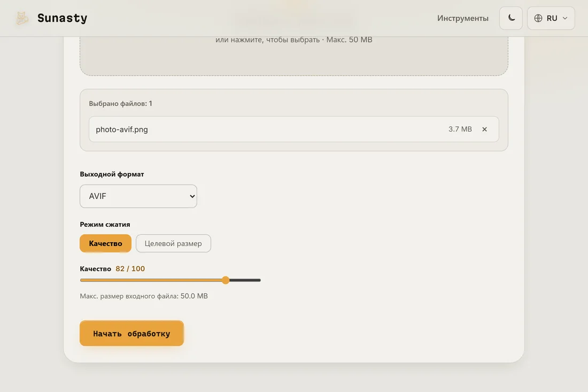
Task: Click the orange filled part of slider
Action: [151, 280]
